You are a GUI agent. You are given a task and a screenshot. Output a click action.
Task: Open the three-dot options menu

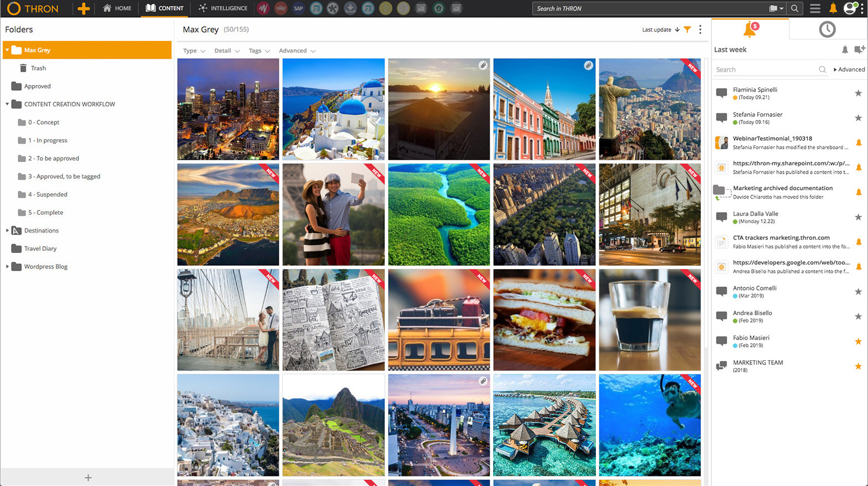click(700, 29)
